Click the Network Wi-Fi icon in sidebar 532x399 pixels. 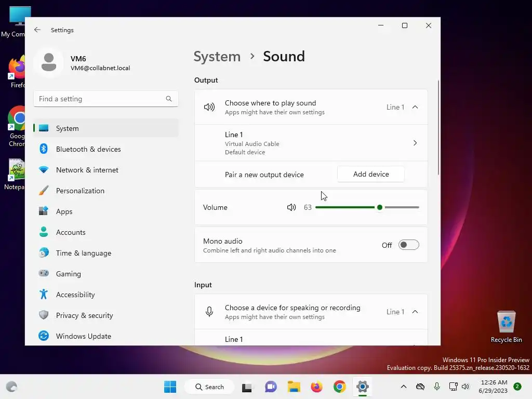pos(44,170)
